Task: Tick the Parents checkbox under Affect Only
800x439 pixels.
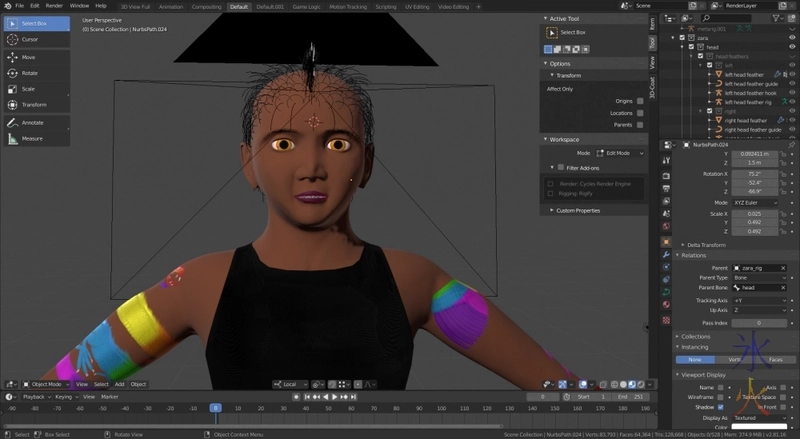Action: [x=640, y=125]
